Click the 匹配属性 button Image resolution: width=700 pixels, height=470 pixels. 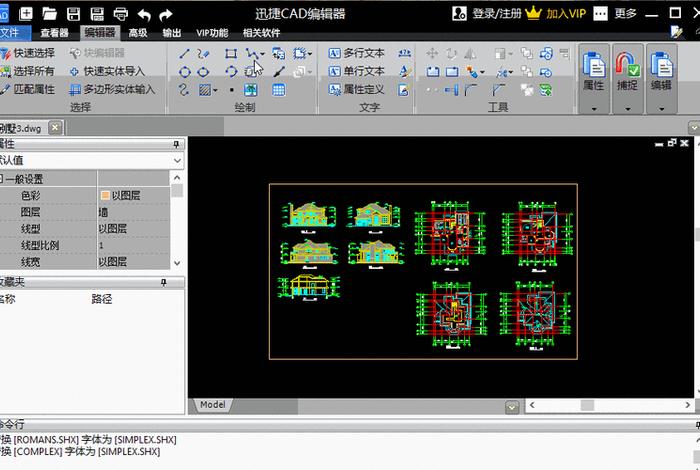coord(28,90)
